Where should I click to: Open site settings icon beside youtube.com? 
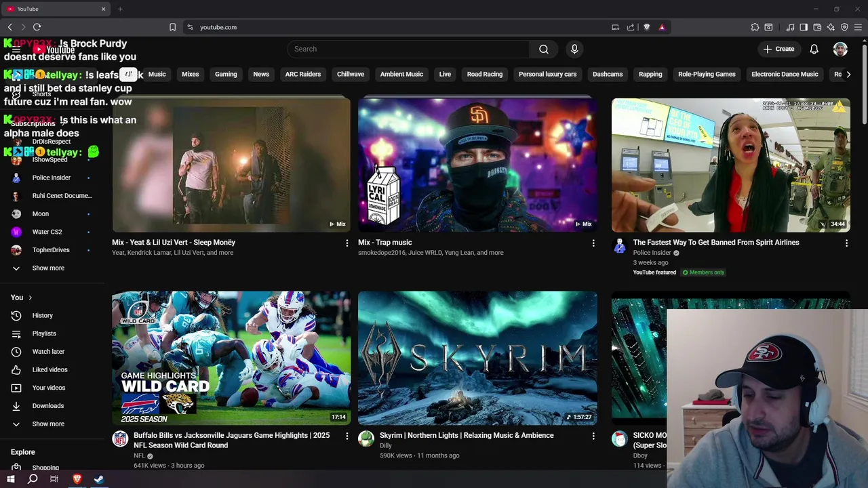[190, 27]
